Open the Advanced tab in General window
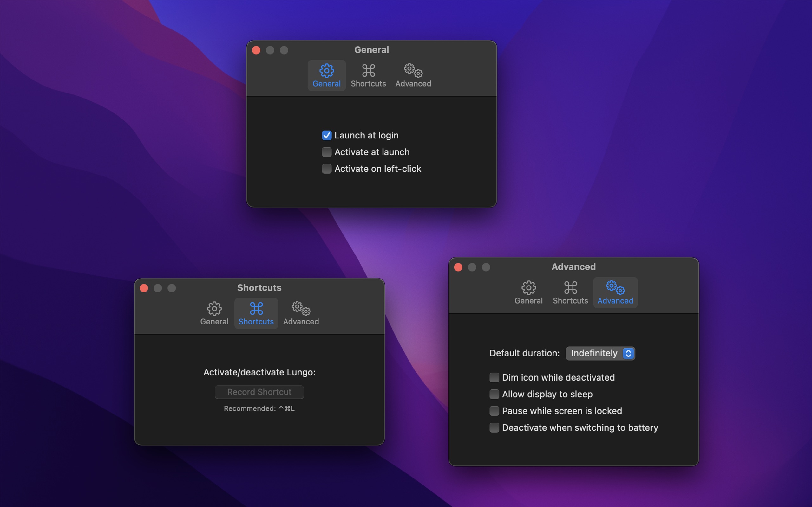Viewport: 812px width, 507px height. pos(413,75)
